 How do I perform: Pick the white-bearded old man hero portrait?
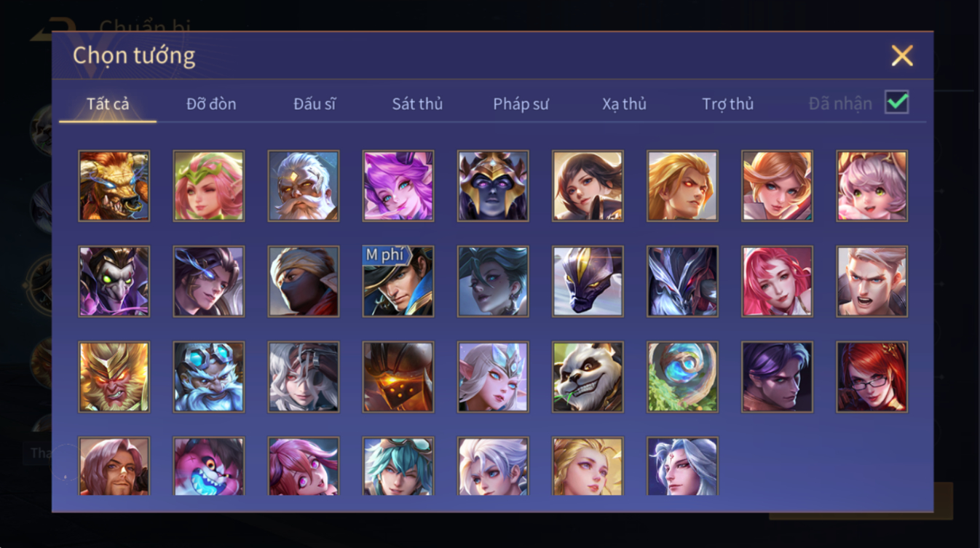click(304, 186)
